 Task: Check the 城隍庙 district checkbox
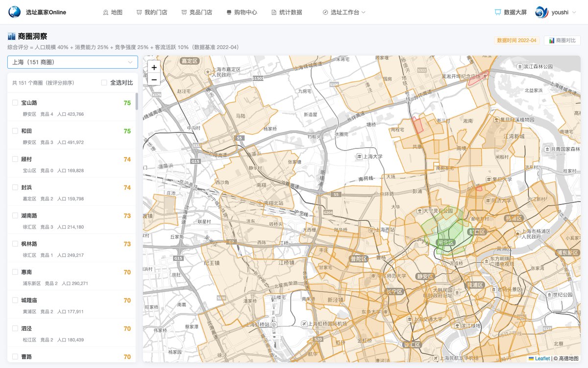click(x=15, y=300)
